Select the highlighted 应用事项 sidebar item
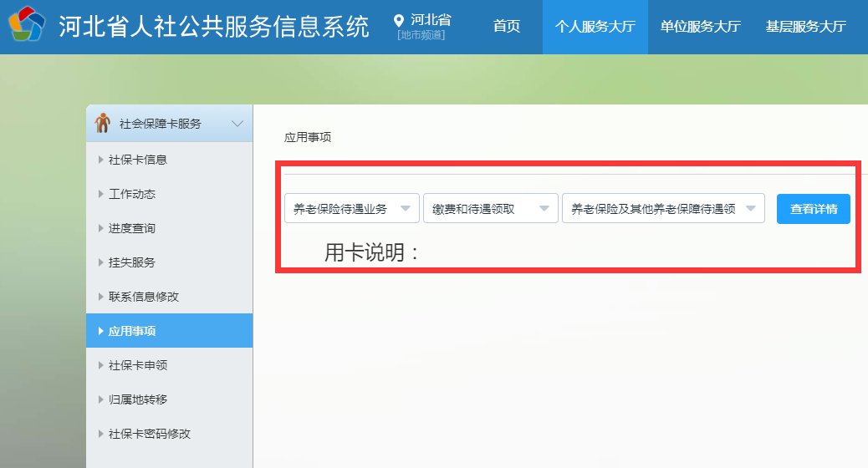The height and width of the screenshot is (468, 868). tap(170, 331)
